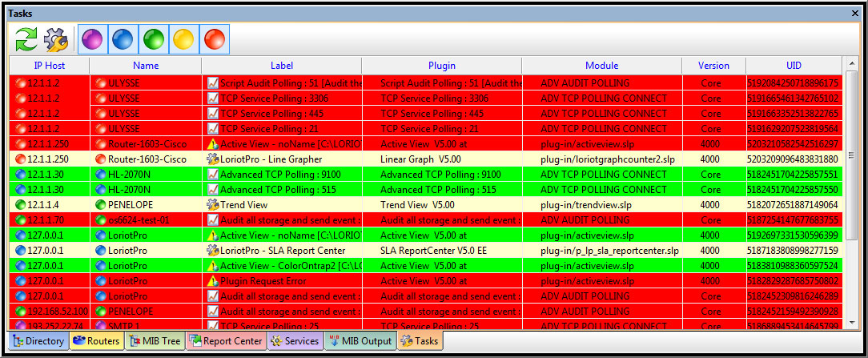
Task: Sort by the Plugin column header
Action: click(x=442, y=66)
